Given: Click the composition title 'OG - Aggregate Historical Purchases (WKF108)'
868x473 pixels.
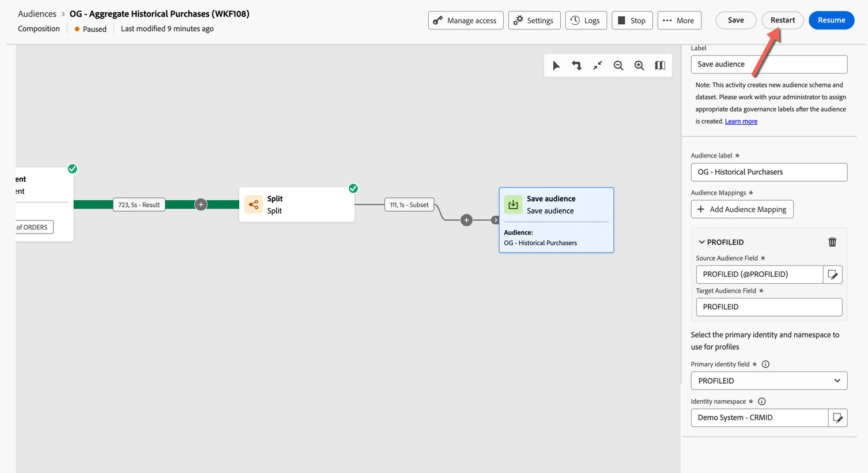Looking at the screenshot, I should pyautogui.click(x=160, y=14).
